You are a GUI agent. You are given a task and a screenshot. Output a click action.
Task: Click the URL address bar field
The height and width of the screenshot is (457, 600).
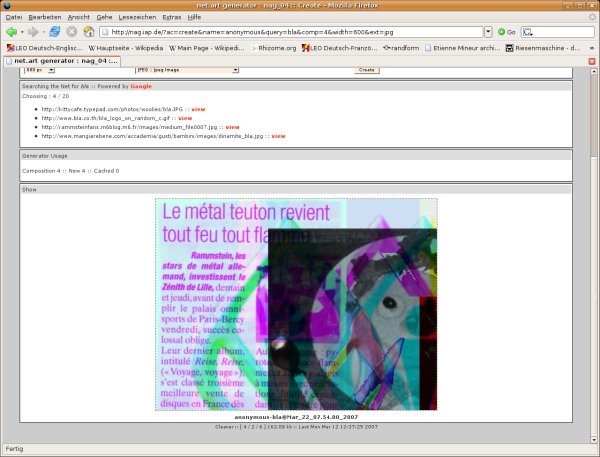pos(291,32)
